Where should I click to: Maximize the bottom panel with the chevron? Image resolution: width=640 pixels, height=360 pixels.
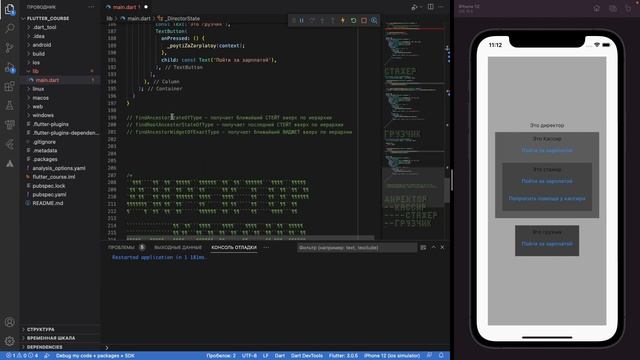(433, 247)
